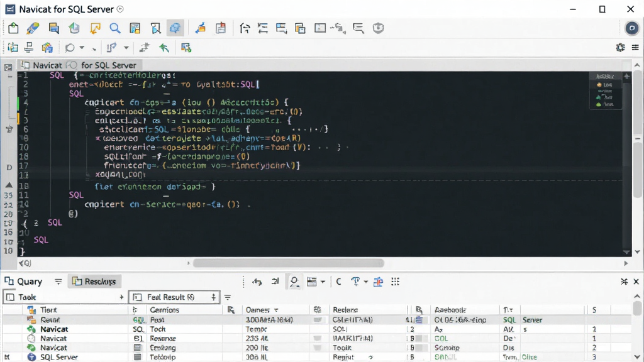Open settings with the gear icon
This screenshot has width=644, height=362.
[620, 48]
